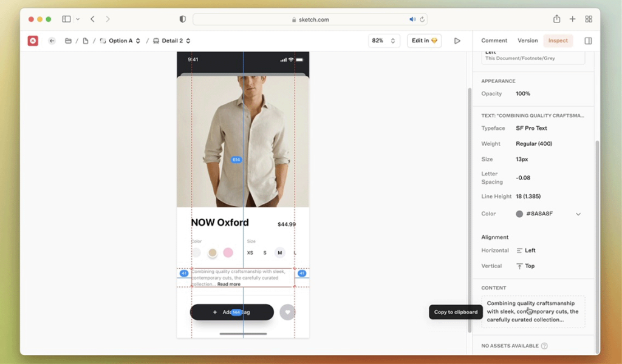The image size is (622, 364).
Task: Click the This Document/Footnote/Grey style text
Action: click(520, 58)
